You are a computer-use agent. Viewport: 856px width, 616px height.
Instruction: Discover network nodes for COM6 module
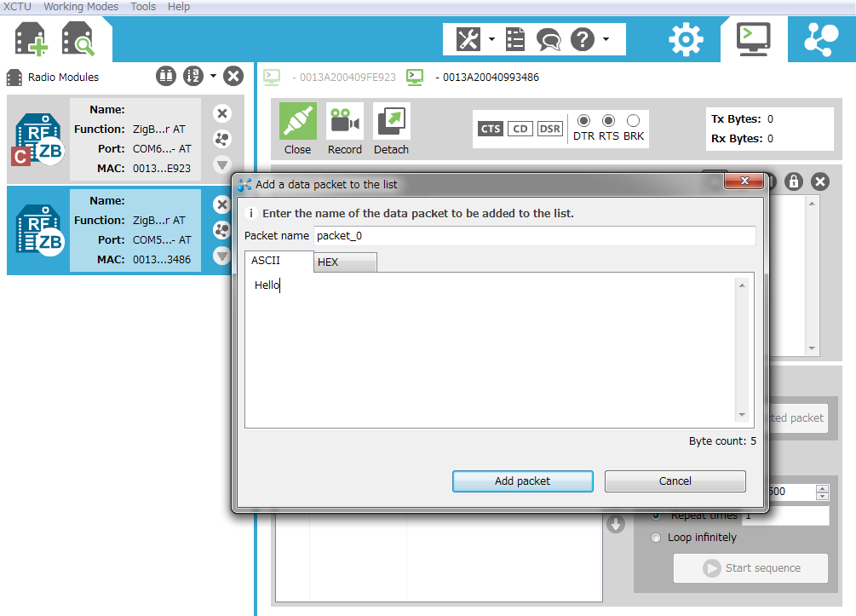(222, 139)
